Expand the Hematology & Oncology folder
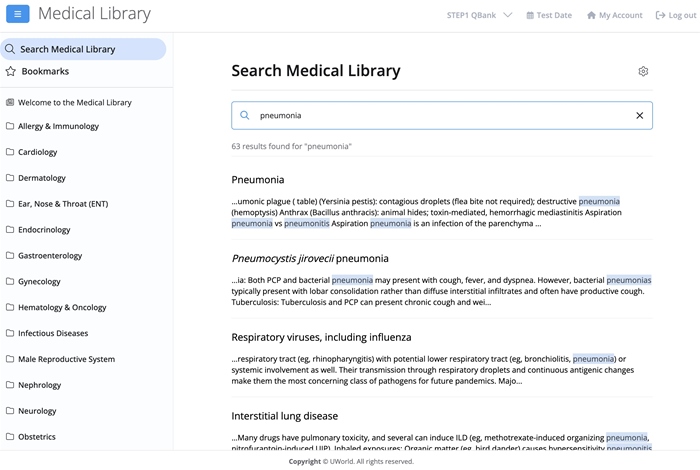 click(62, 308)
